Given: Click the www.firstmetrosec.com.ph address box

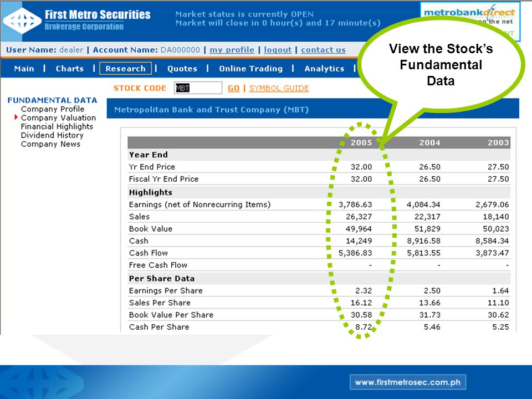Looking at the screenshot, I should (x=407, y=382).
